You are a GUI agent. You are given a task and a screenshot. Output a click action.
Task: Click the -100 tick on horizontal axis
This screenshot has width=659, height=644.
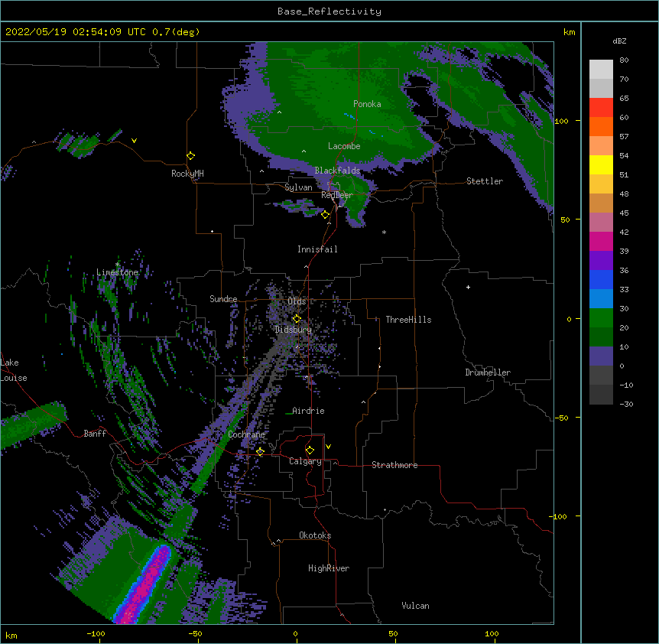click(x=96, y=633)
